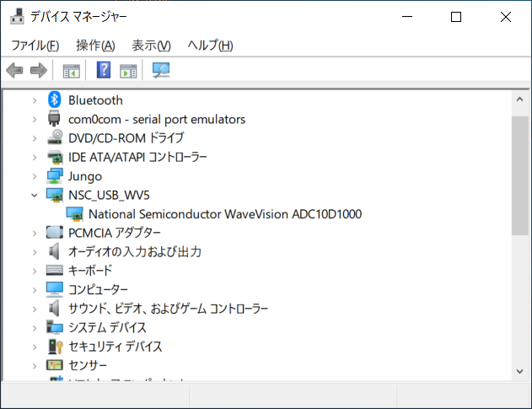
Task: Expand the センサー node
Action: click(x=35, y=366)
